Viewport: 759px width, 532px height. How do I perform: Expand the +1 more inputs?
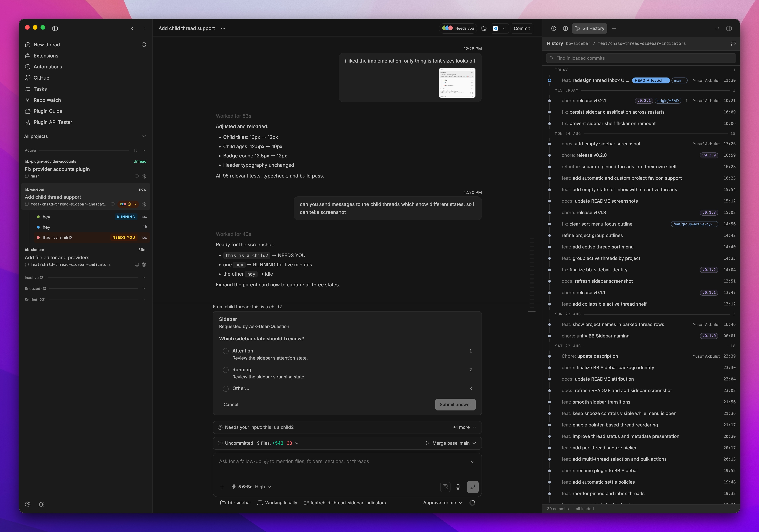(x=465, y=427)
